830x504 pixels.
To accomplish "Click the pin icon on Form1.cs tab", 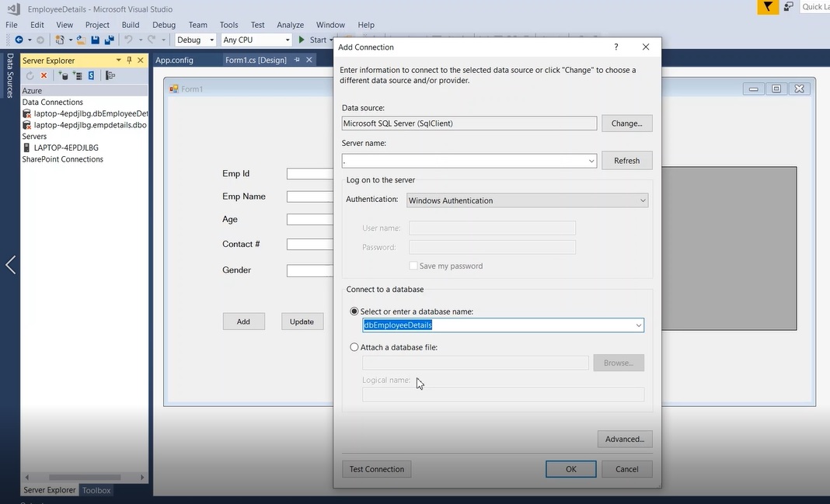I will (297, 60).
